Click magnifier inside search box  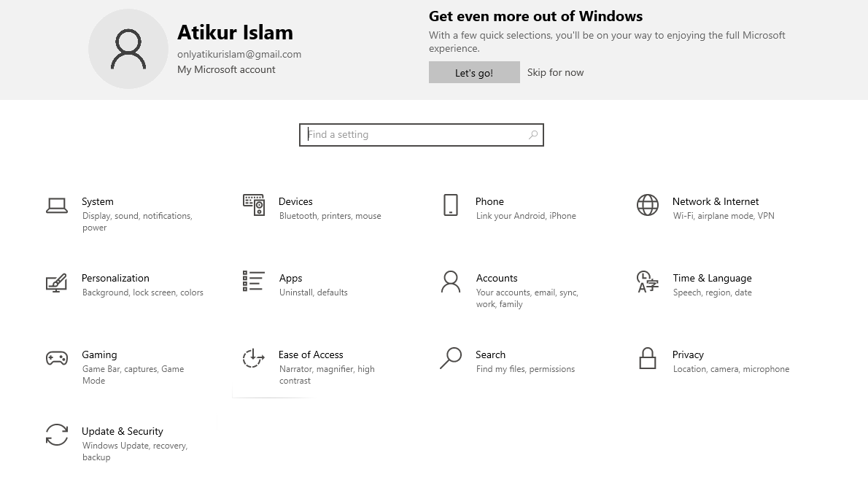[532, 135]
